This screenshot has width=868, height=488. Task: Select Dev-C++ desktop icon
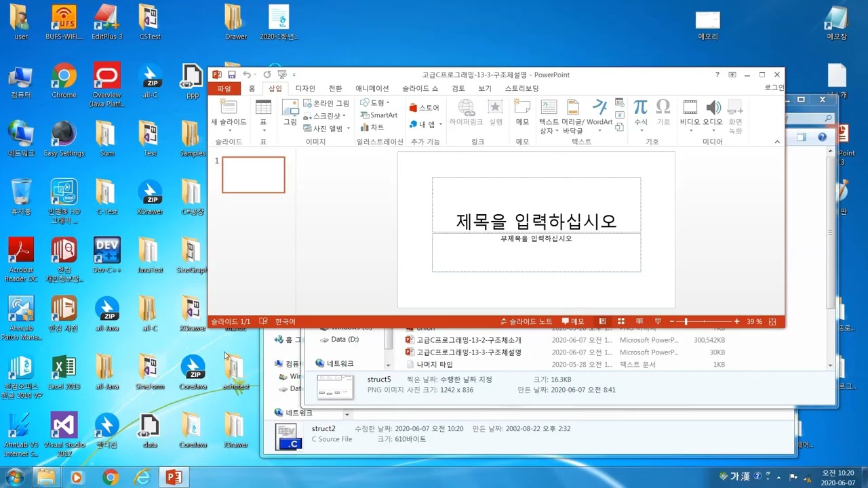point(106,256)
